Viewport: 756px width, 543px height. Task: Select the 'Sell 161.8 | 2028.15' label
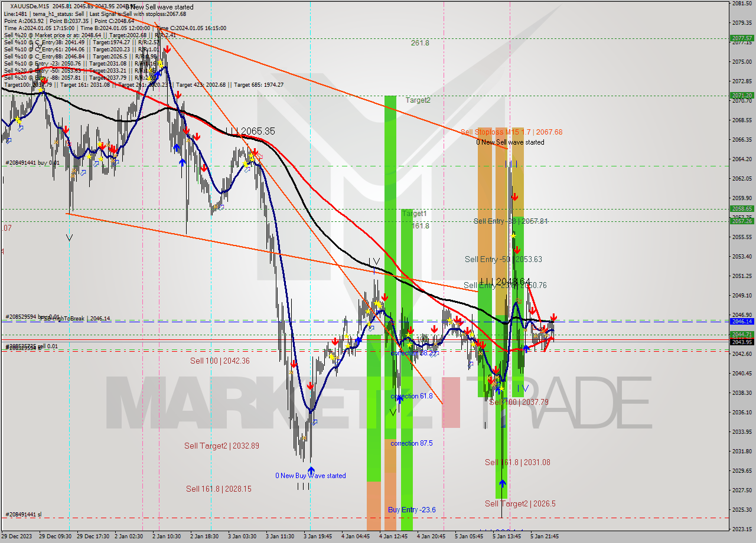[219, 489]
